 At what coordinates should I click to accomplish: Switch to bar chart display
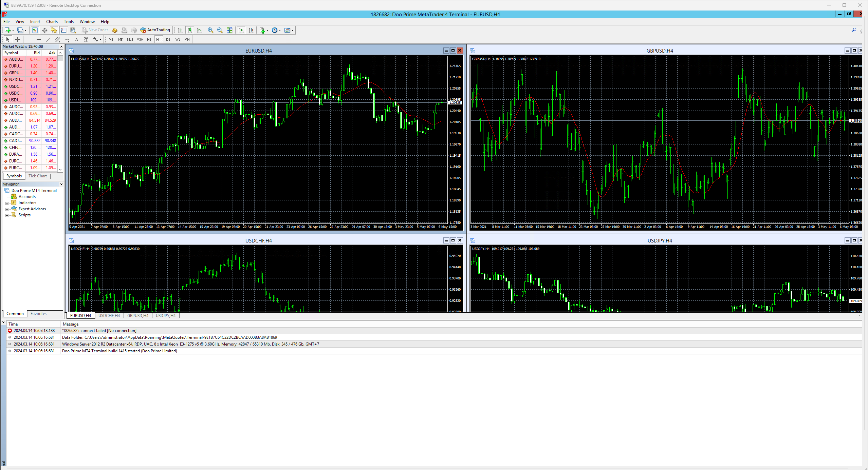click(x=180, y=30)
